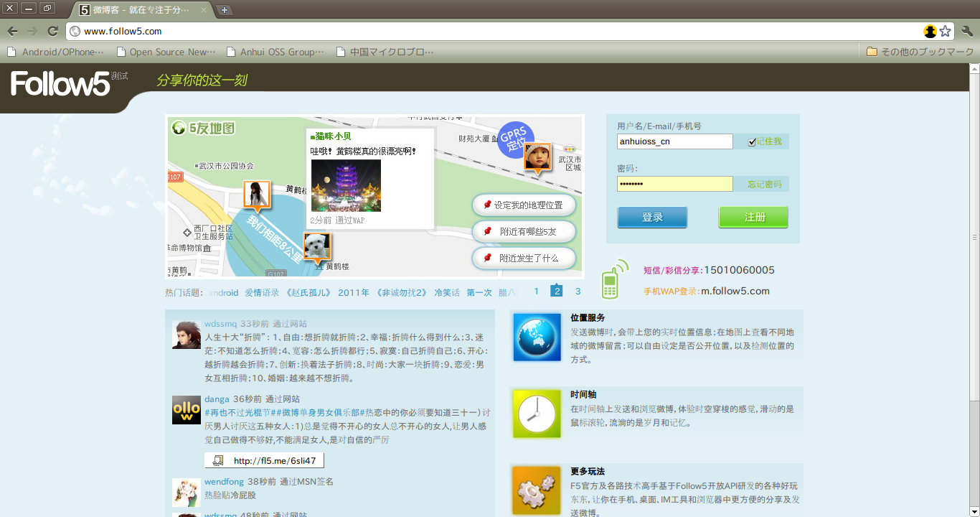Viewport: 980px width, 517px height.
Task: Toggle the 记住我 remember me checkbox
Action: pos(752,142)
